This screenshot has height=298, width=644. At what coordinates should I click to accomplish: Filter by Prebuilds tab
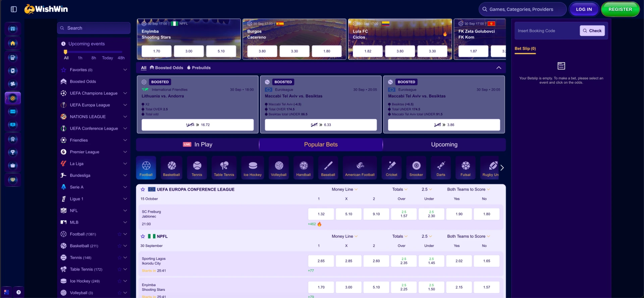point(199,68)
